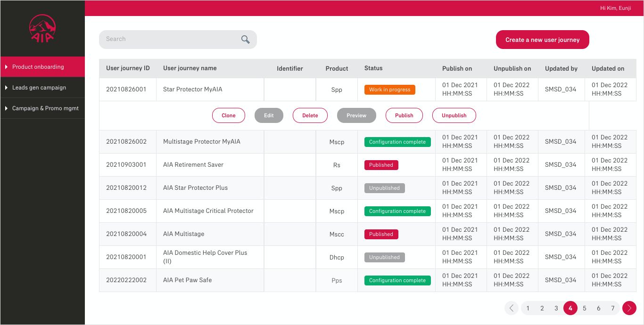This screenshot has width=644, height=325.
Task: Open Campaign & Promo mgmt menu item
Action: pyautogui.click(x=45, y=108)
